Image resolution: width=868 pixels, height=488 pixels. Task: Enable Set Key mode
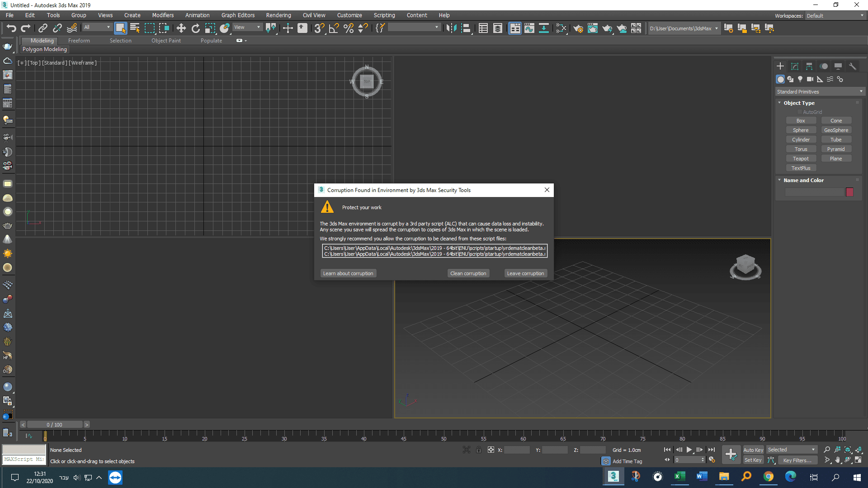(x=753, y=460)
